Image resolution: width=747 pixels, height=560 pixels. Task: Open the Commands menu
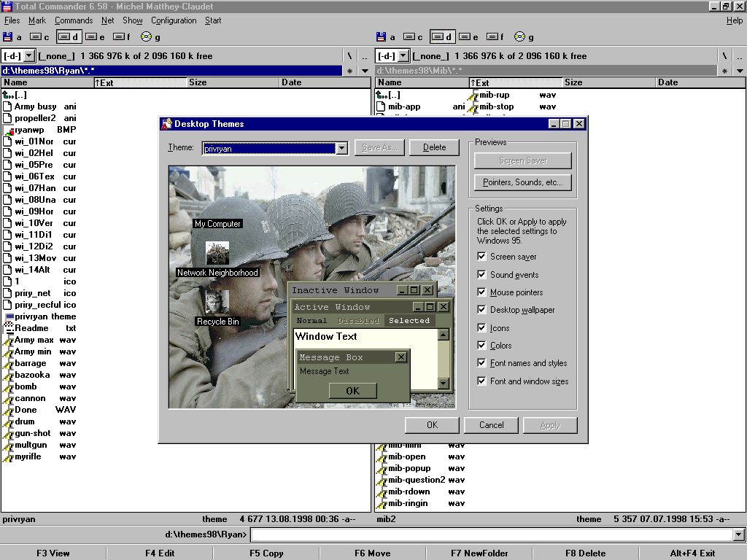[73, 20]
